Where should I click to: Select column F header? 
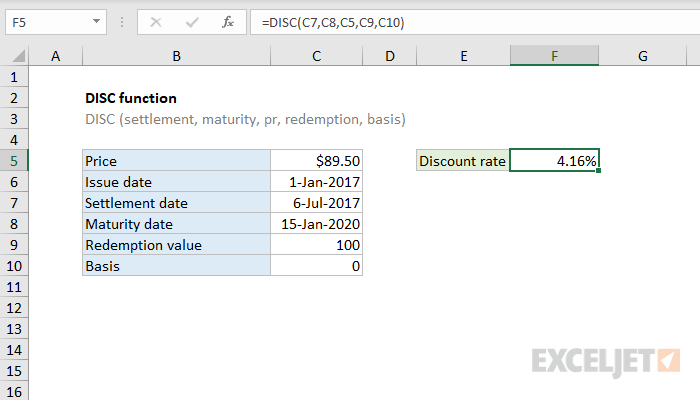[554, 56]
